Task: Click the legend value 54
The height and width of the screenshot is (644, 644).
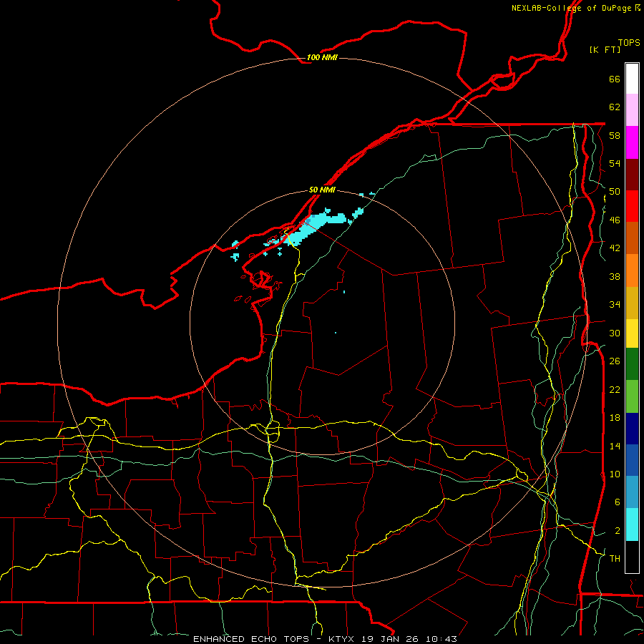Action: 615,163
